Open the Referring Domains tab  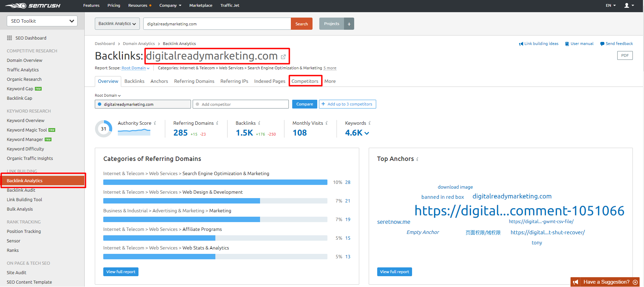(194, 81)
